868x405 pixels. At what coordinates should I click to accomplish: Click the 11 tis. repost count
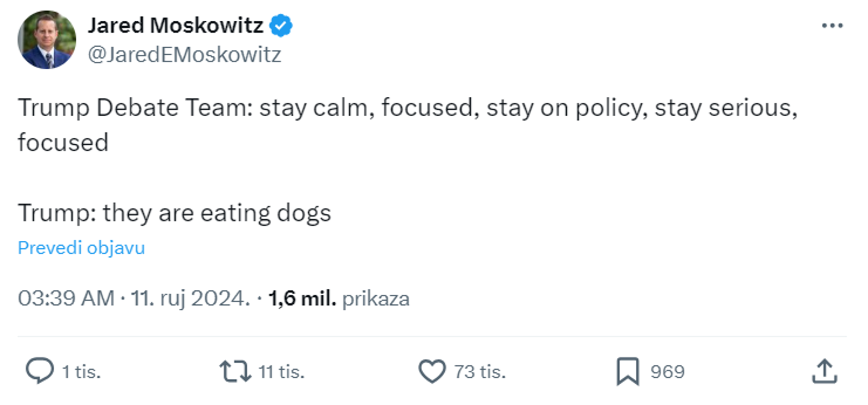pyautogui.click(x=281, y=372)
